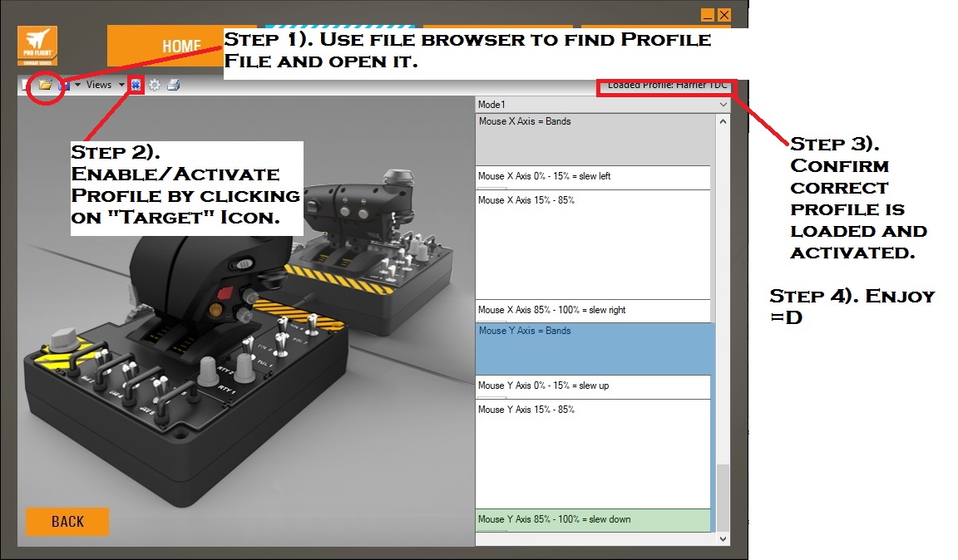Click the open profile folder icon
This screenshot has height=560, width=958.
point(45,85)
